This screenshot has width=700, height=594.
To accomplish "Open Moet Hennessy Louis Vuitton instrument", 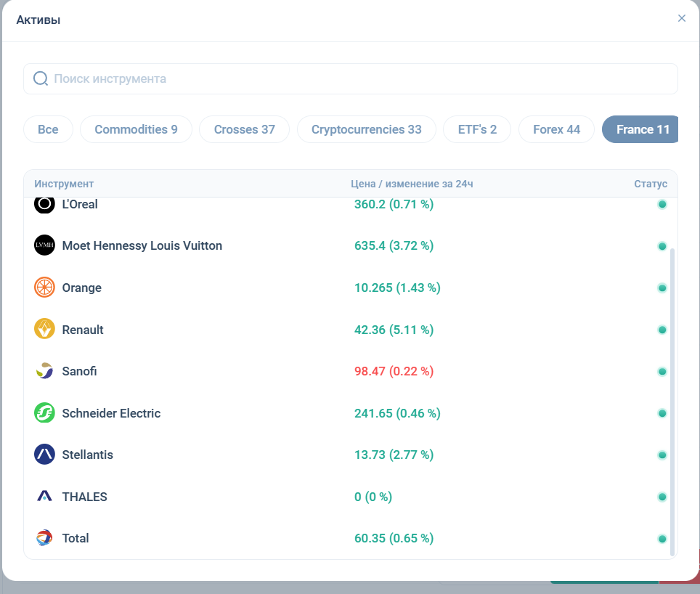I will [142, 246].
